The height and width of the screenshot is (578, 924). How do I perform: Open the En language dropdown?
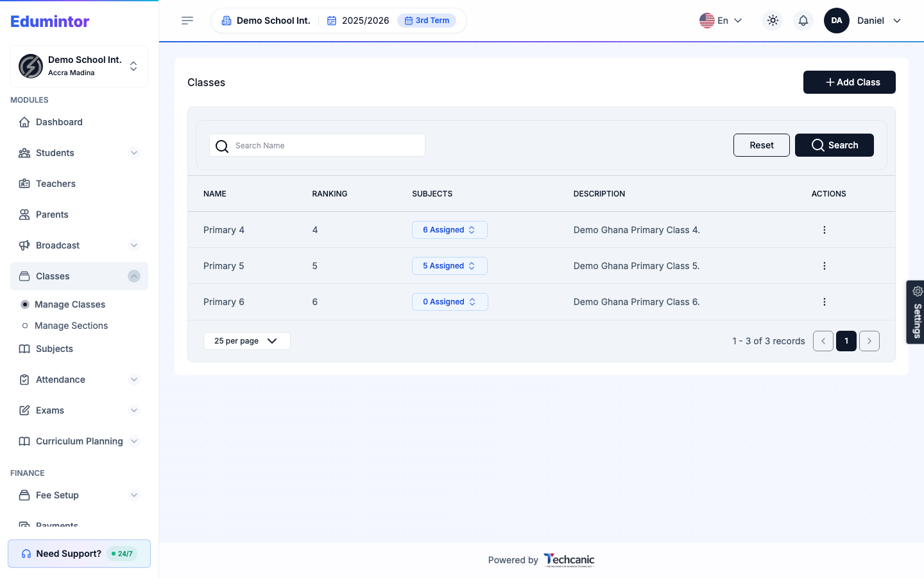(x=721, y=21)
